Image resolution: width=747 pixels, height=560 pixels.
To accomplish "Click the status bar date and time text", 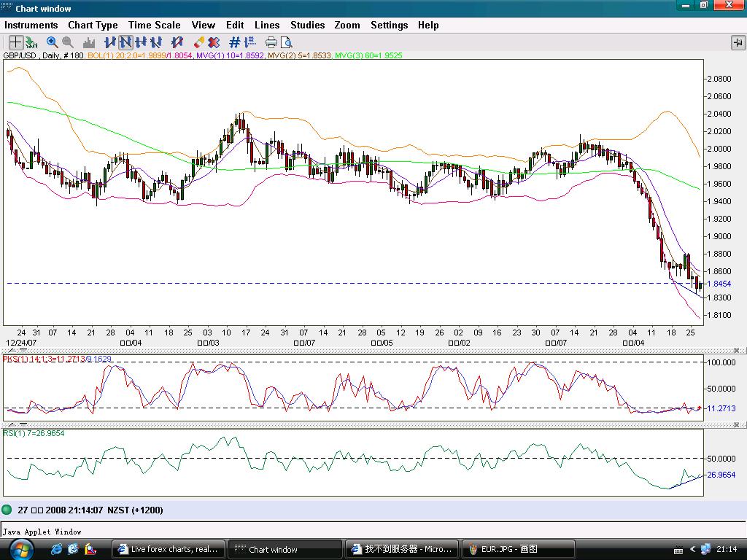I will [x=90, y=510].
